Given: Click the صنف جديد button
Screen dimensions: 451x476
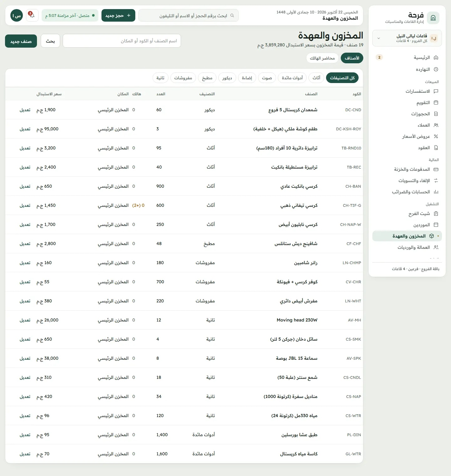Looking at the screenshot, I should click(21, 41).
